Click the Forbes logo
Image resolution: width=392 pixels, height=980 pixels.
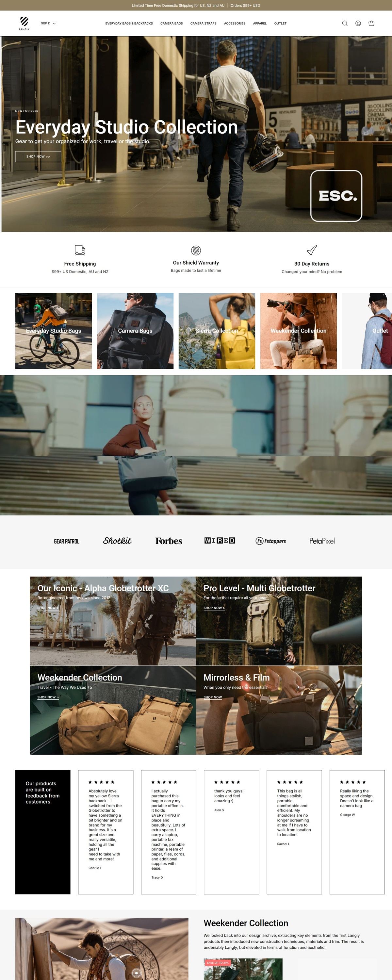tap(169, 541)
